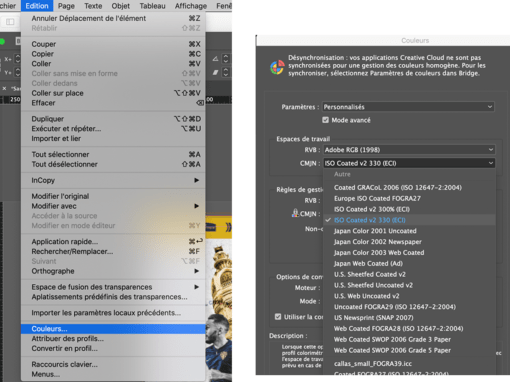Choose Annuler Déplacement de l'élément

click(113, 18)
